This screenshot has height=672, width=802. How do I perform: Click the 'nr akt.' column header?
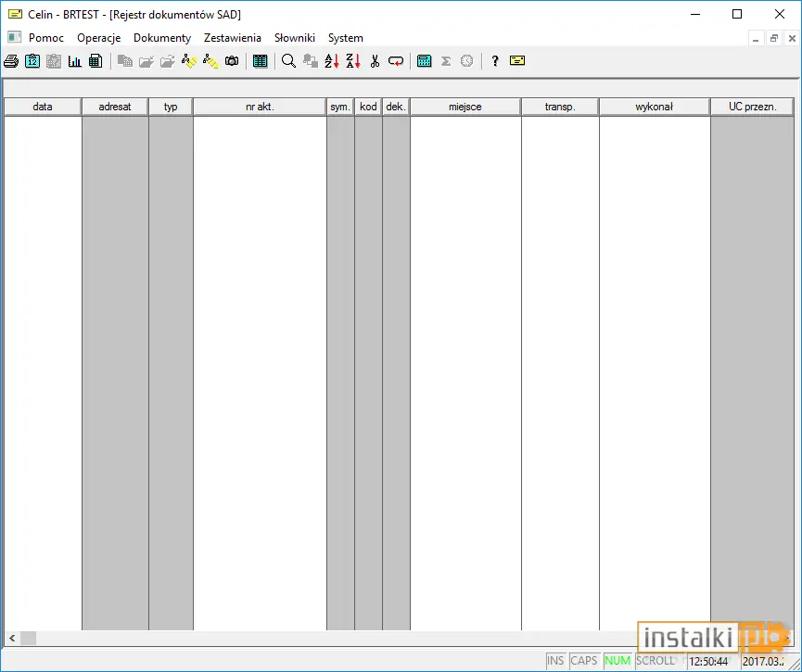tap(260, 107)
